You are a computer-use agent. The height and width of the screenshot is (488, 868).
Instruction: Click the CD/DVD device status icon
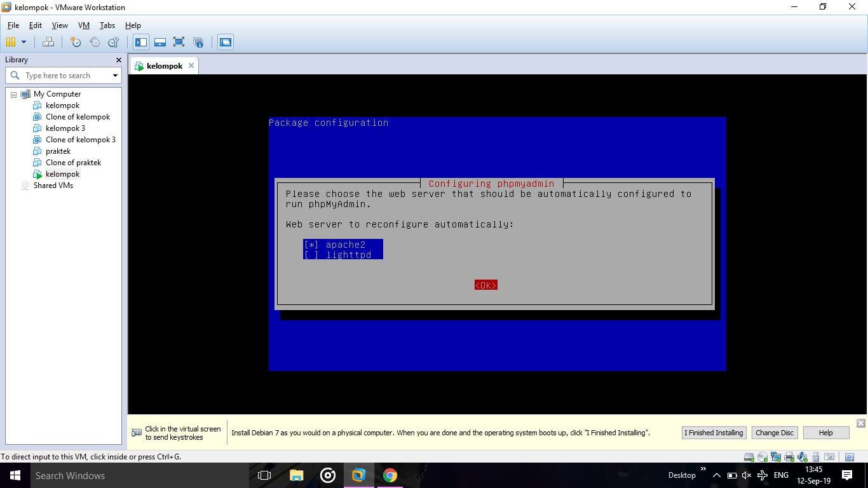coord(763,457)
